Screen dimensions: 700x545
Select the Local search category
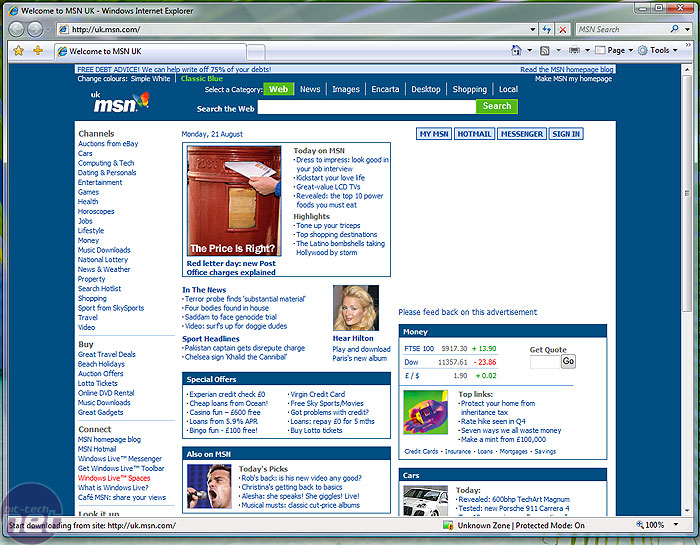[508, 89]
